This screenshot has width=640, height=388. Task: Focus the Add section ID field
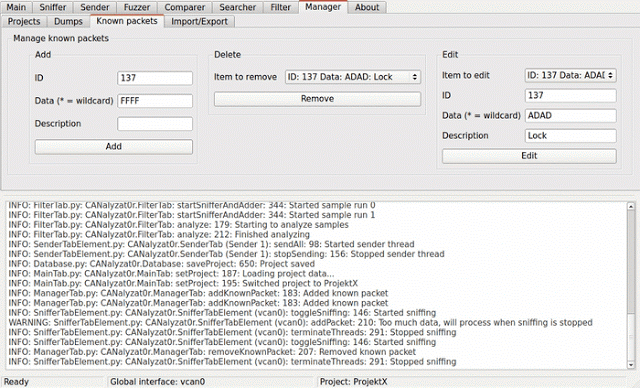155,78
